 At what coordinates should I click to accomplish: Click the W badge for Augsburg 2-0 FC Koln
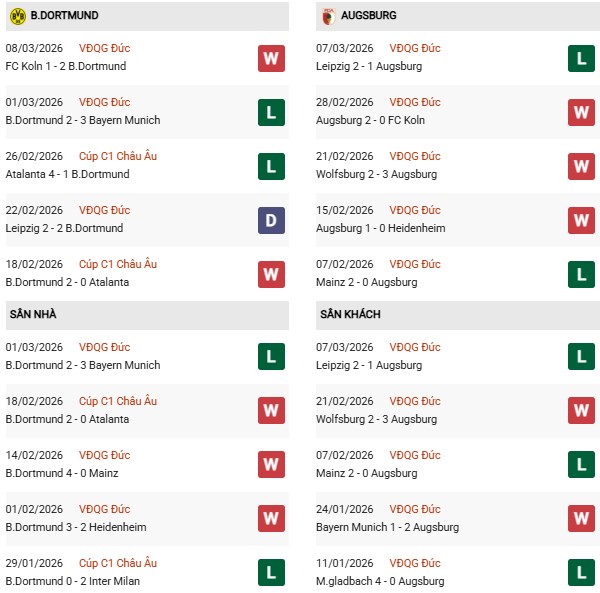[582, 112]
